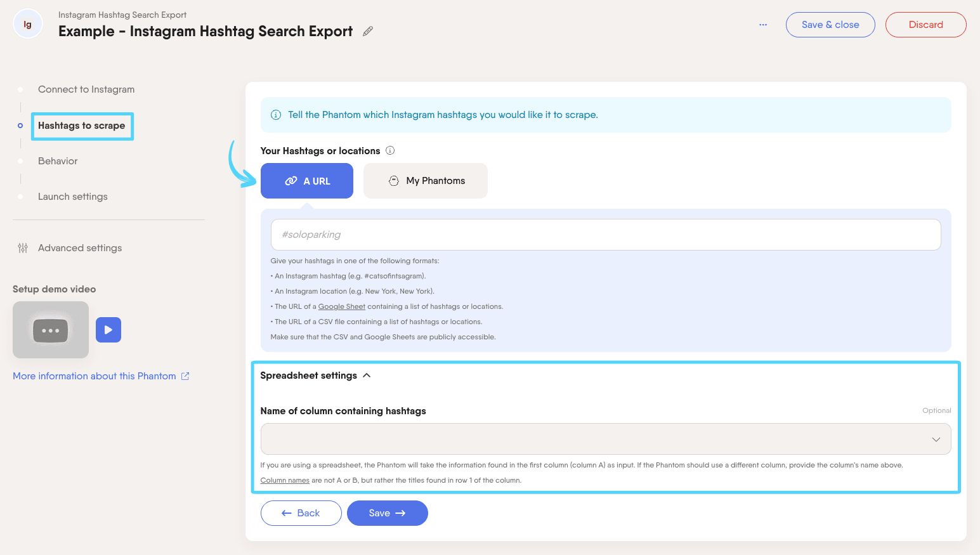Go to Connect to Instagram step
980x555 pixels.
tap(86, 89)
